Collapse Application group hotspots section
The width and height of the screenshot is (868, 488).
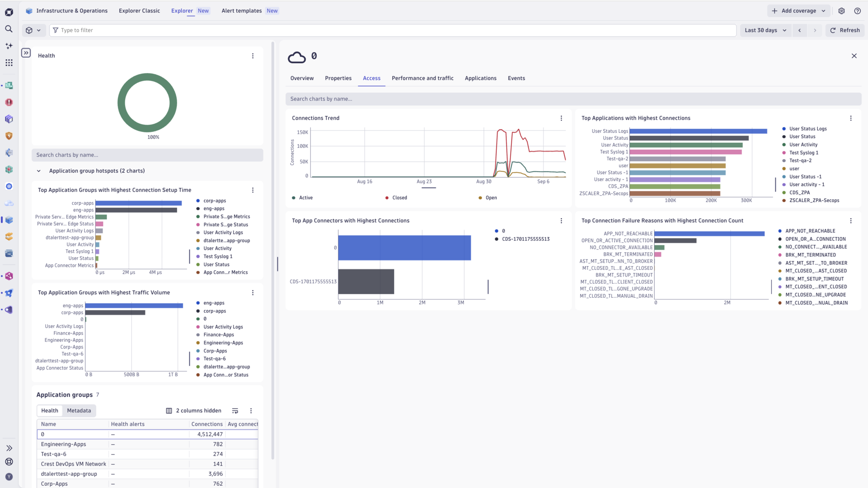tap(39, 171)
